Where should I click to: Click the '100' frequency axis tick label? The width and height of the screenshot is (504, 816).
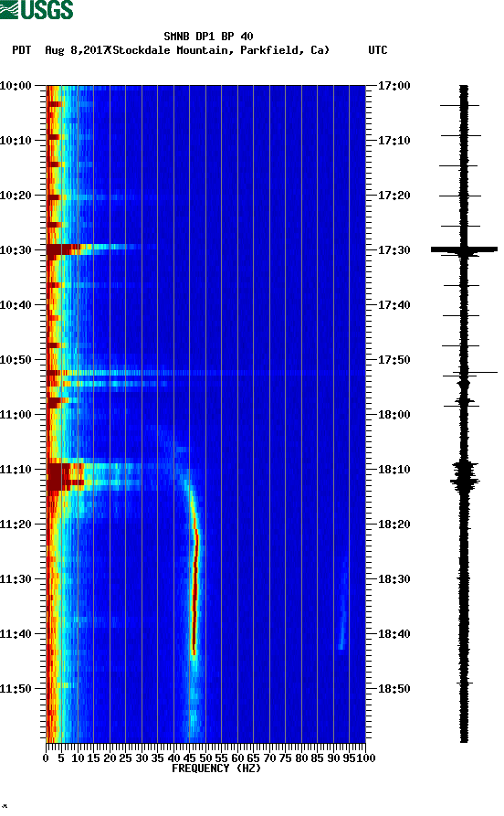coord(365,758)
